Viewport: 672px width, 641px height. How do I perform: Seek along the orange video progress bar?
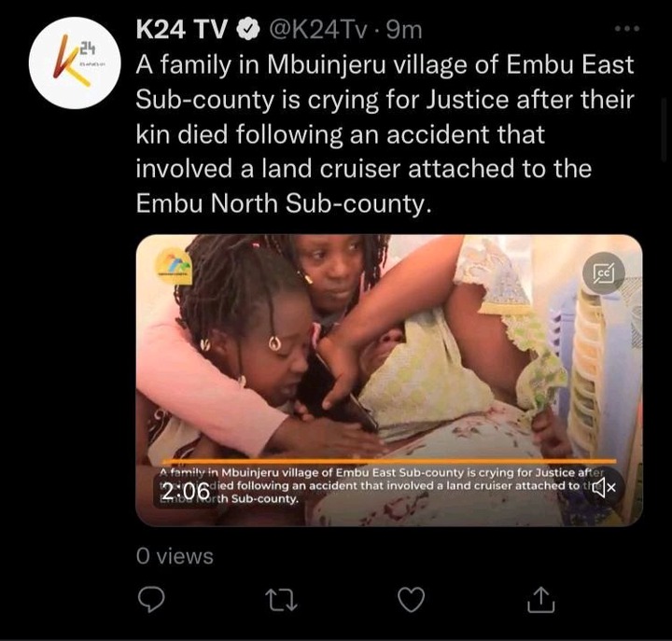tap(389, 462)
